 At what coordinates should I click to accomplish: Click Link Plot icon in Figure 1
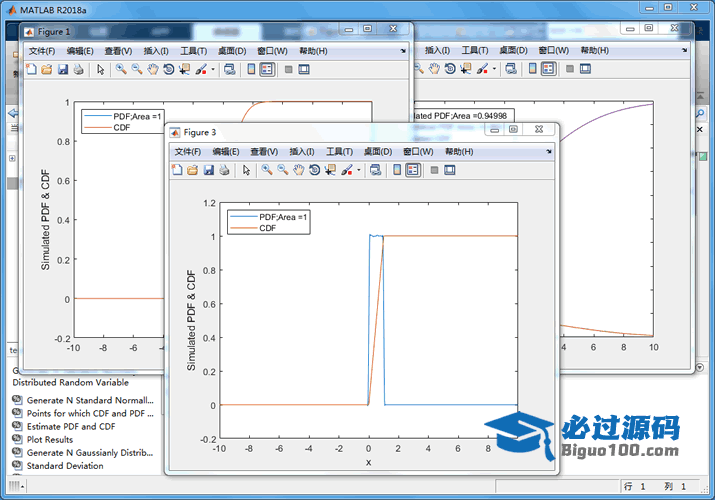coord(229,69)
